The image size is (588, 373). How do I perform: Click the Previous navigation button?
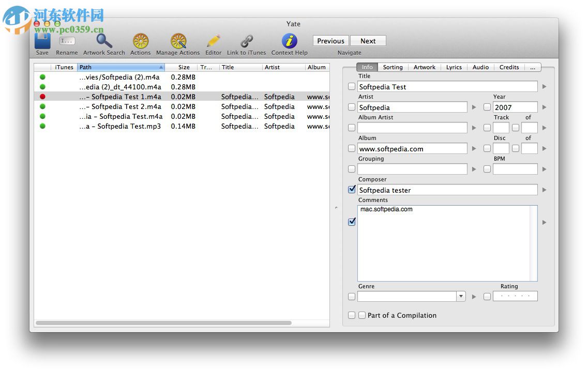pos(330,41)
